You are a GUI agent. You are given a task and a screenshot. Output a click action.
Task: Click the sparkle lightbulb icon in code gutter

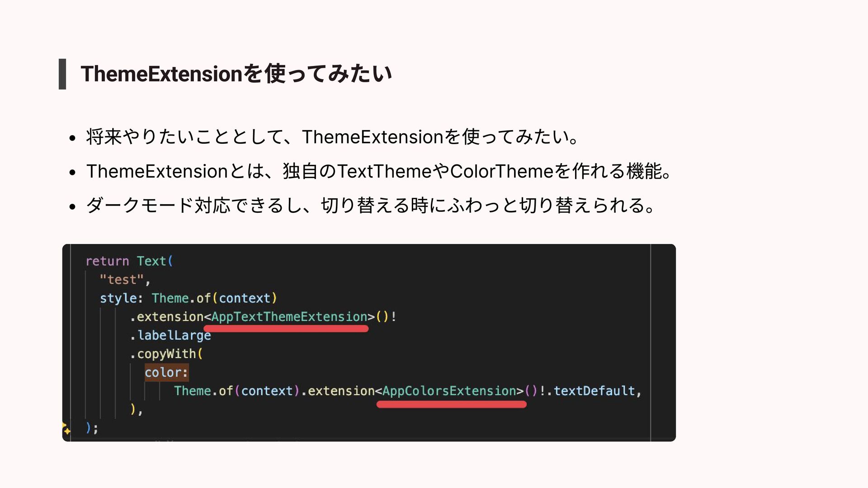(66, 428)
